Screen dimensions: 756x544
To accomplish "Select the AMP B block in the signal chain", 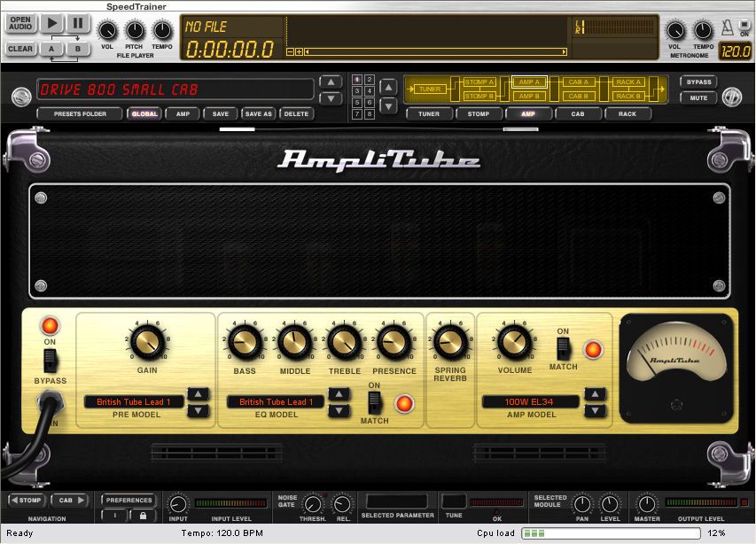I will tap(529, 96).
